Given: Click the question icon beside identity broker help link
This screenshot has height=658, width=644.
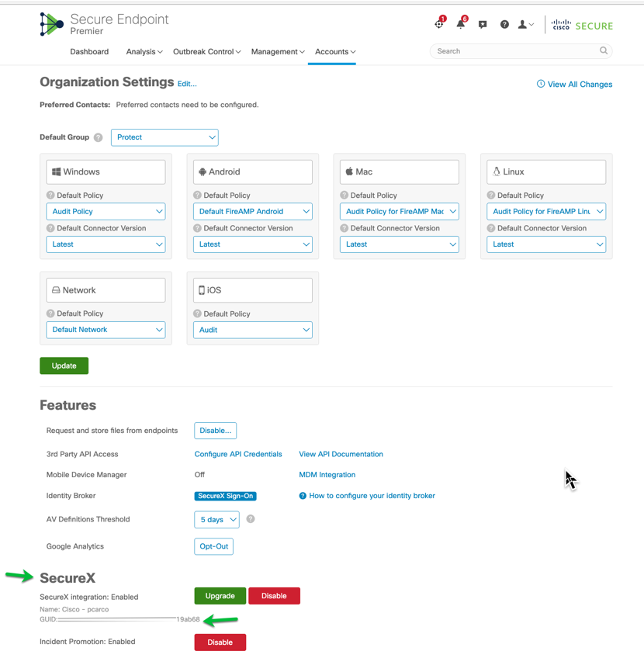Looking at the screenshot, I should pos(303,496).
